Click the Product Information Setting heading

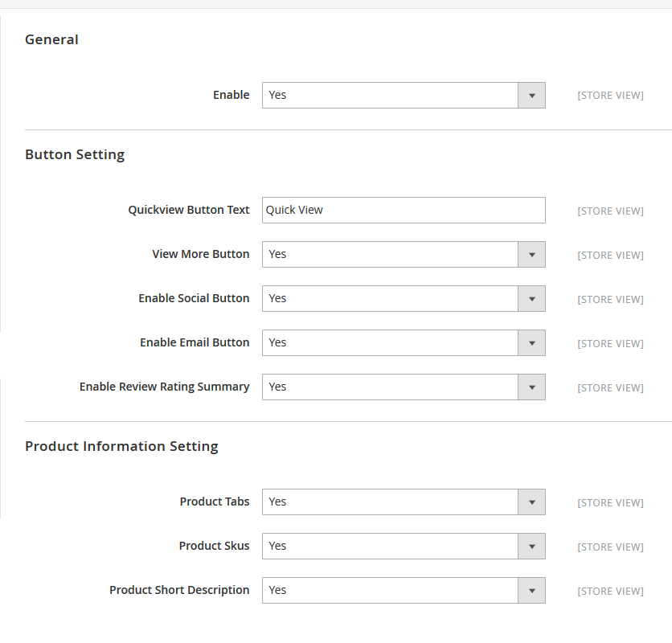coord(121,446)
